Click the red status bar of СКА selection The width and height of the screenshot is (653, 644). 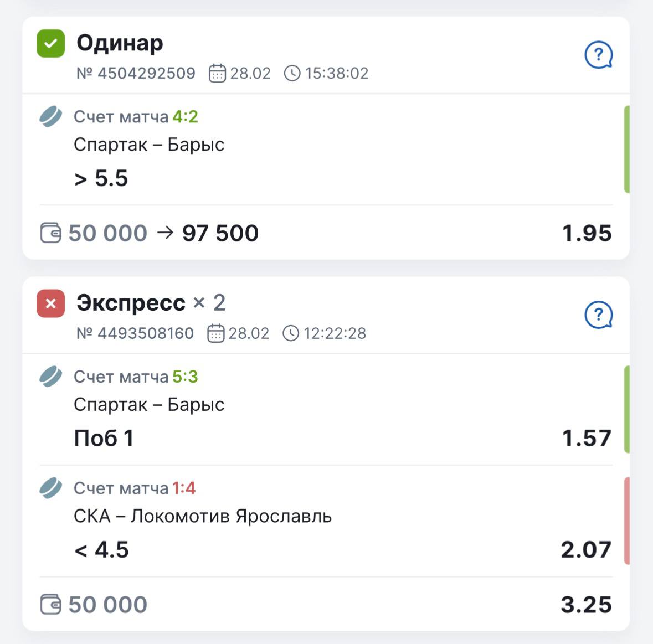pyautogui.click(x=626, y=521)
